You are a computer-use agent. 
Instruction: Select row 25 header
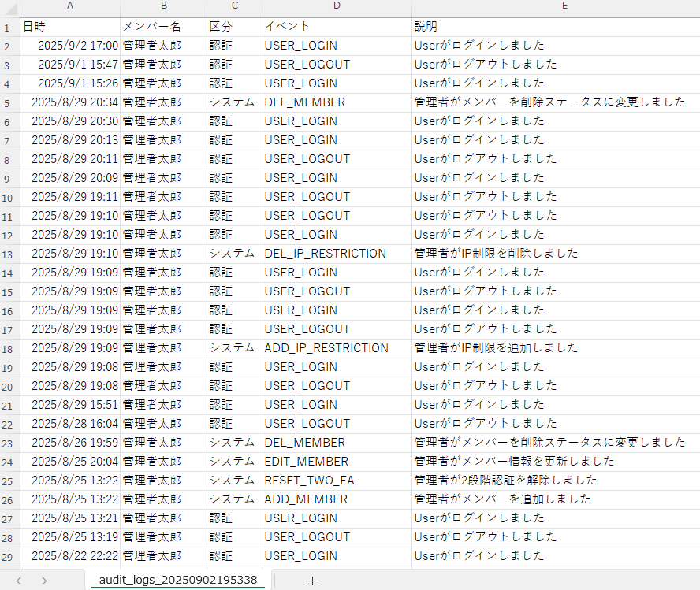(x=9, y=481)
